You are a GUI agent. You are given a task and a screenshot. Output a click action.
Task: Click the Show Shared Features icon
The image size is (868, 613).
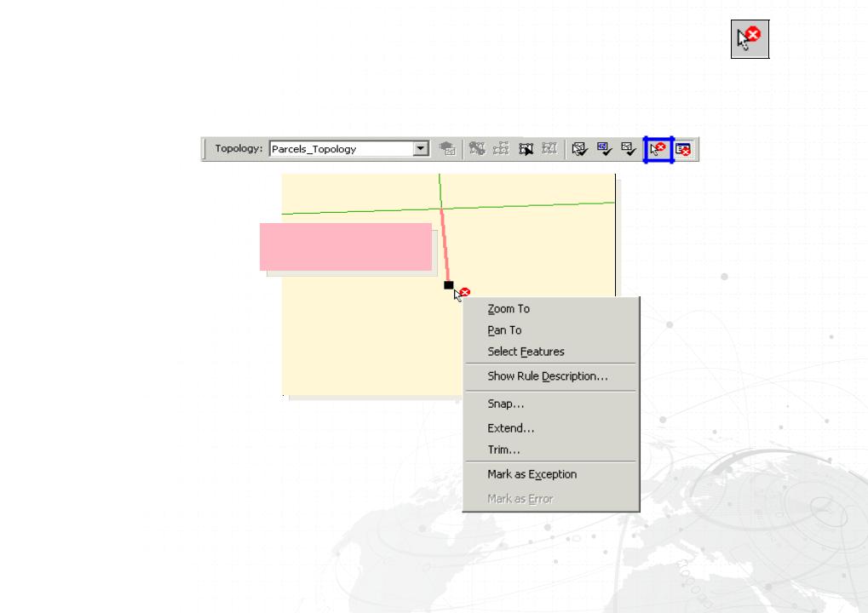pos(549,149)
